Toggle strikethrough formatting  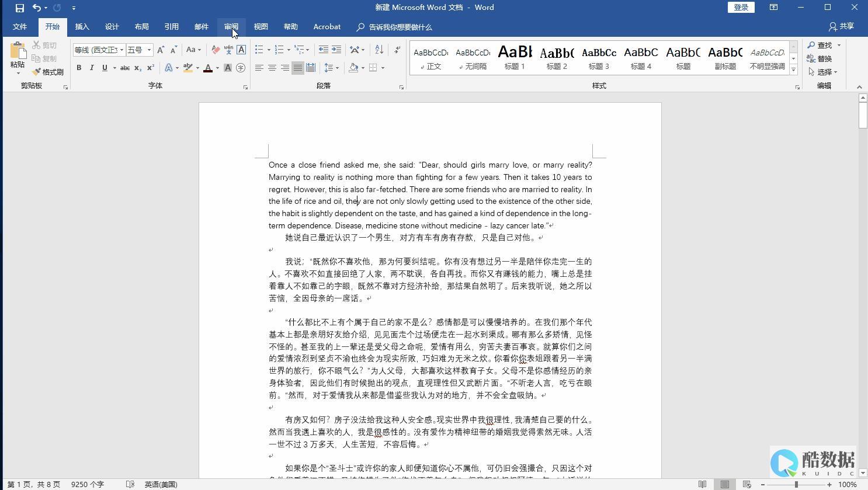(x=124, y=68)
